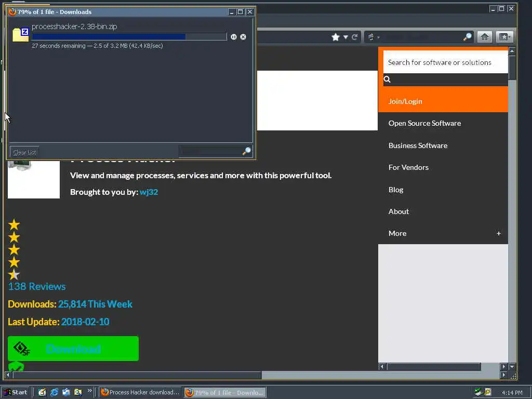532x399 pixels.
Task: Click Firefox icon in Downloads title bar
Action: (x=12, y=12)
